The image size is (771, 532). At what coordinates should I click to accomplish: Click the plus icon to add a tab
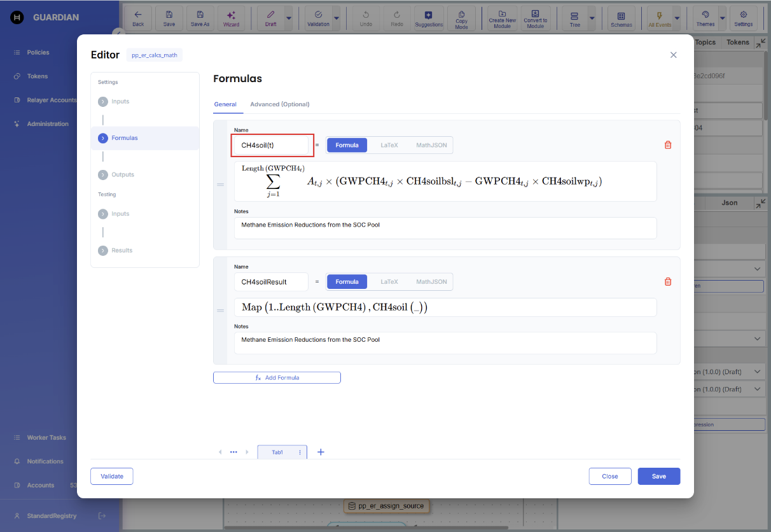pyautogui.click(x=321, y=452)
